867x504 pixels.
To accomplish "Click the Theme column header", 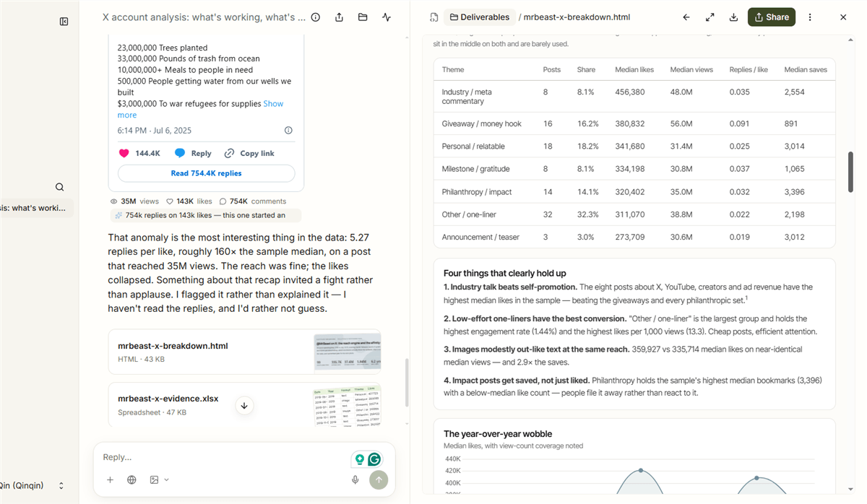I will tap(453, 70).
